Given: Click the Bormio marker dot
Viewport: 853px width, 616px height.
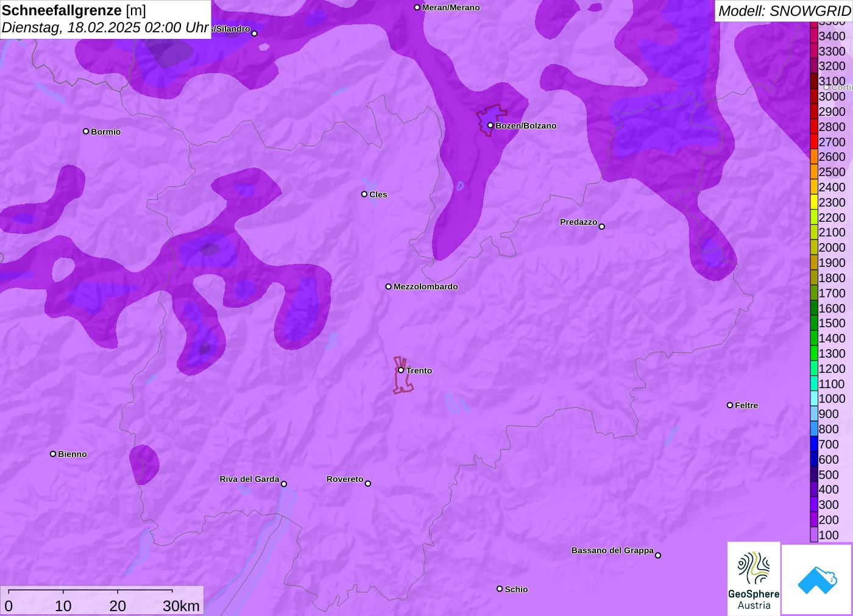Looking at the screenshot, I should [x=86, y=132].
